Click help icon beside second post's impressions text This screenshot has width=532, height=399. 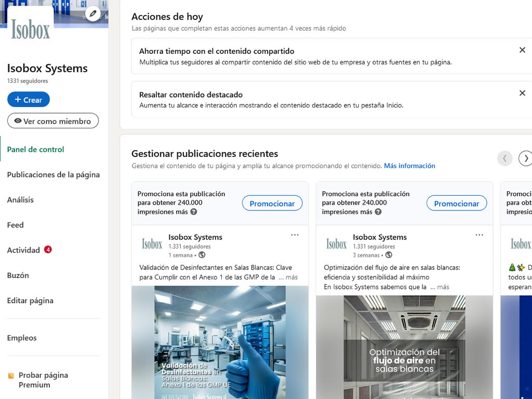pyautogui.click(x=378, y=212)
